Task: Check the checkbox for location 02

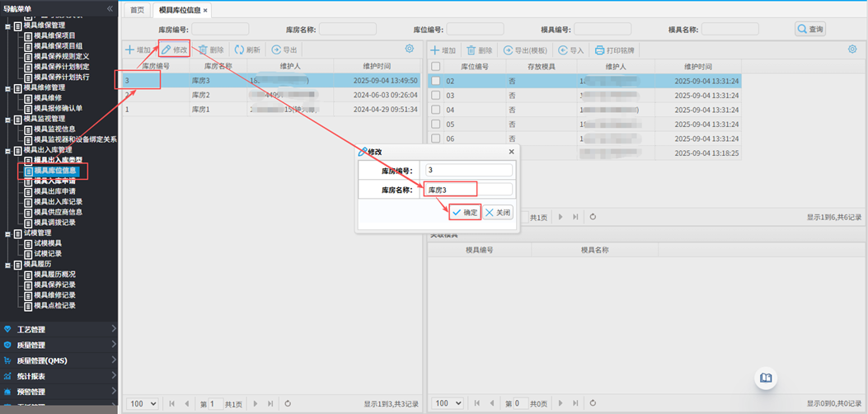Action: click(435, 81)
